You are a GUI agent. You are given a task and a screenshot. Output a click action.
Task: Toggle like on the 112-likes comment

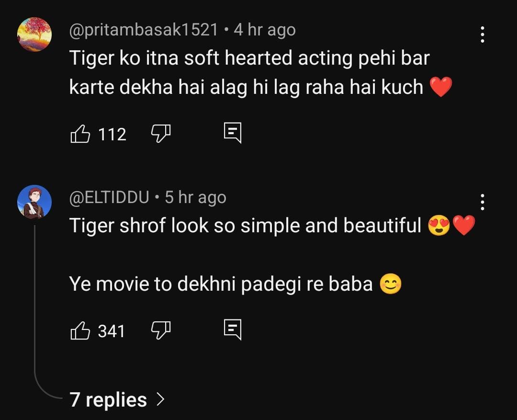[81, 133]
